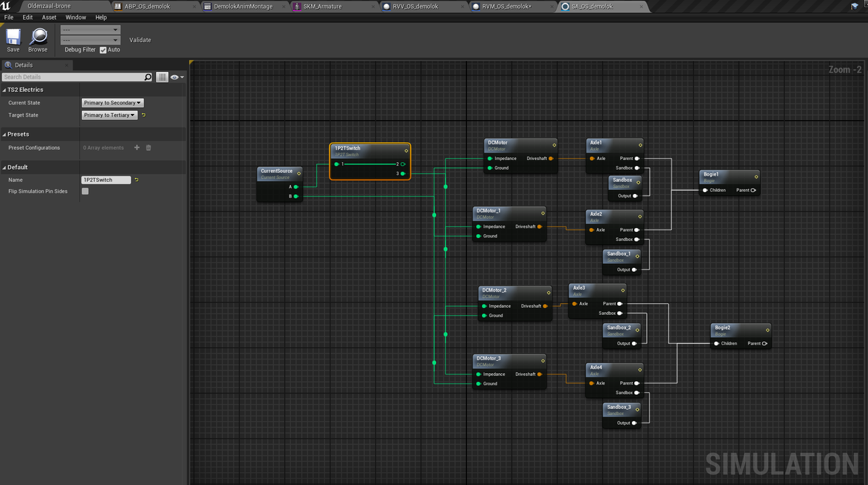868x485 pixels.
Task: Open the Window menu
Action: click(x=76, y=18)
